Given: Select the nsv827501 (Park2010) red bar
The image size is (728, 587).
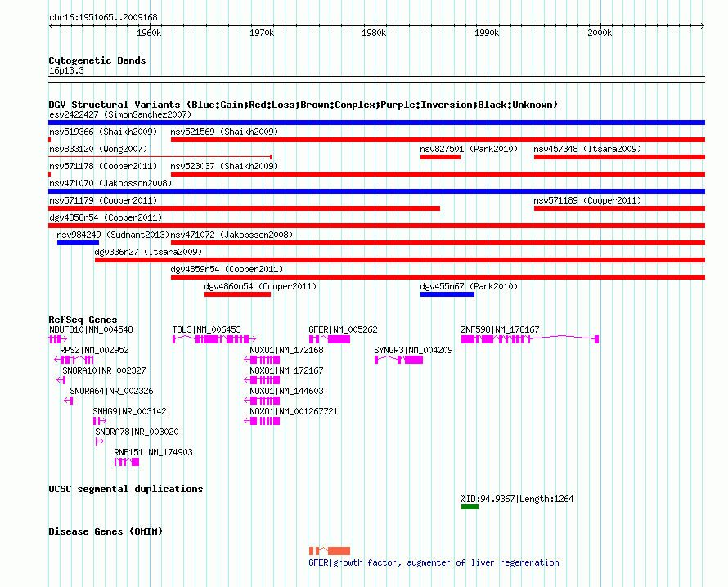Looking at the screenshot, I should 440,157.
